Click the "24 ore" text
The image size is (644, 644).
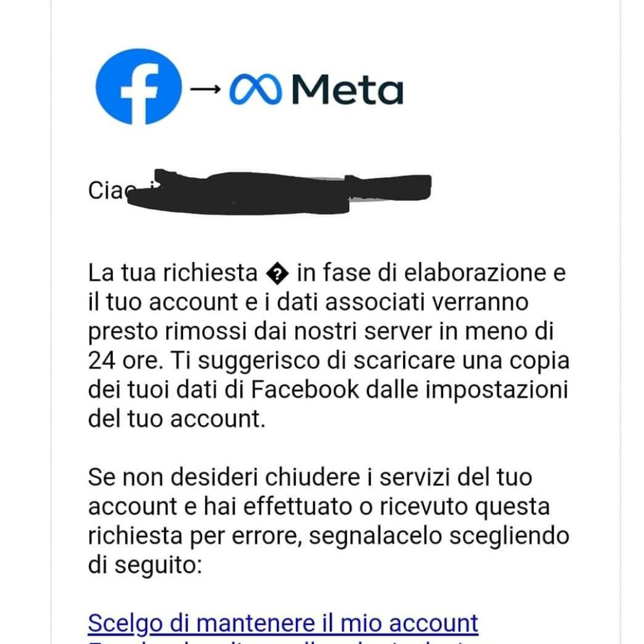[125, 361]
